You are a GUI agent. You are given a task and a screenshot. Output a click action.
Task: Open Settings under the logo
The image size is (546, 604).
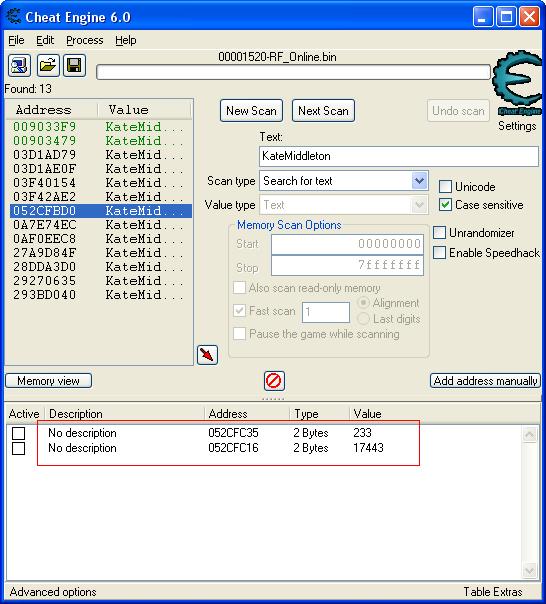pos(517,126)
